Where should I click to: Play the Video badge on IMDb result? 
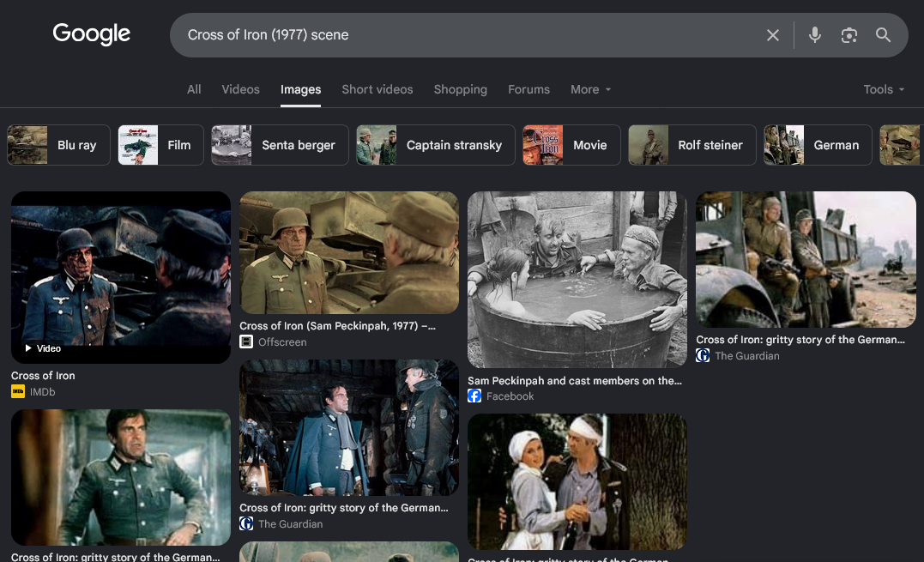pyautogui.click(x=43, y=348)
